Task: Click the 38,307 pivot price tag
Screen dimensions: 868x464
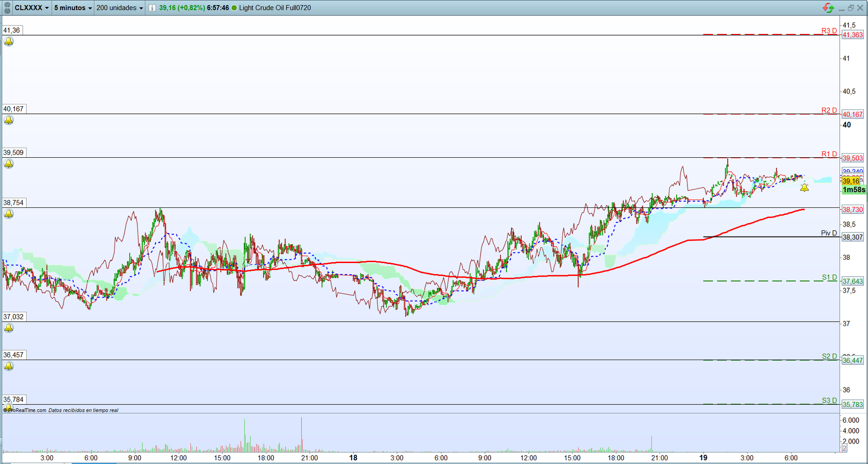Action: coord(853,237)
